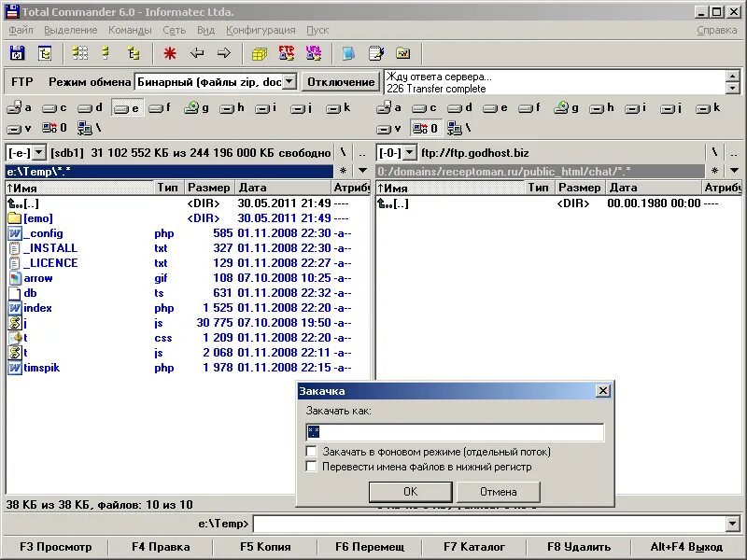Open left panel directory history arrow

tap(362, 171)
